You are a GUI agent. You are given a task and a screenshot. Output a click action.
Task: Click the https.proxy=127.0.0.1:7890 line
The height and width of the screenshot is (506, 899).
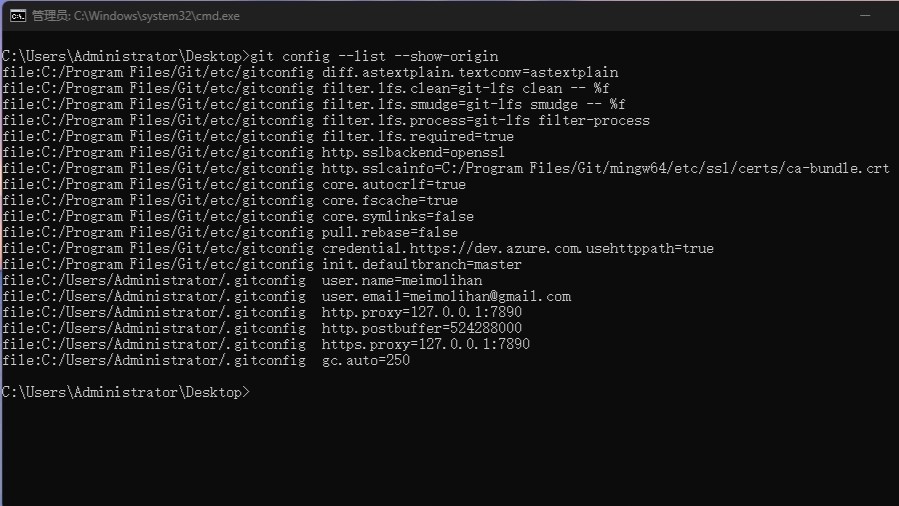click(x=266, y=344)
